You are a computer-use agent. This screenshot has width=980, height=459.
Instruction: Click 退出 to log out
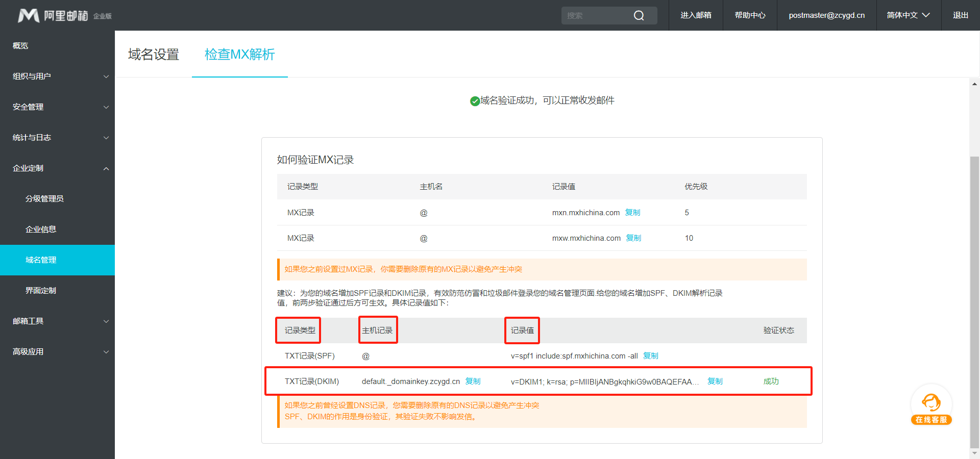pos(960,15)
